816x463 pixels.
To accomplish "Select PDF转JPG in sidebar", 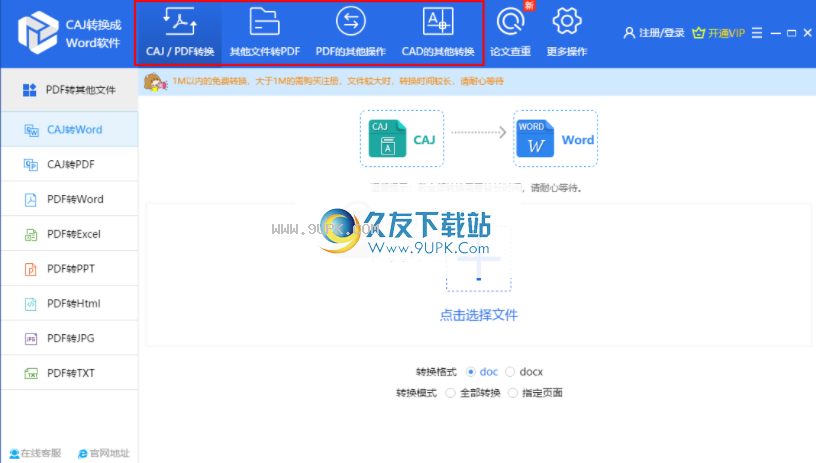I will click(x=70, y=338).
